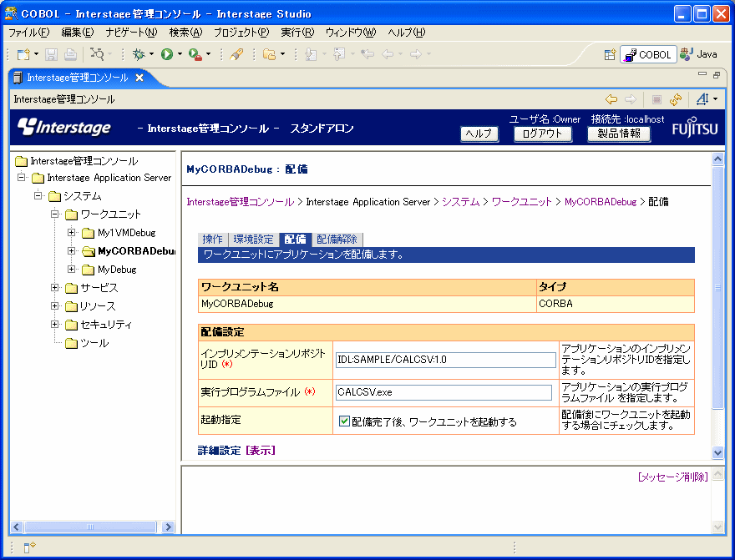Open the New wizard dropdown arrow
Image resolution: width=735 pixels, height=560 pixels.
(36, 54)
